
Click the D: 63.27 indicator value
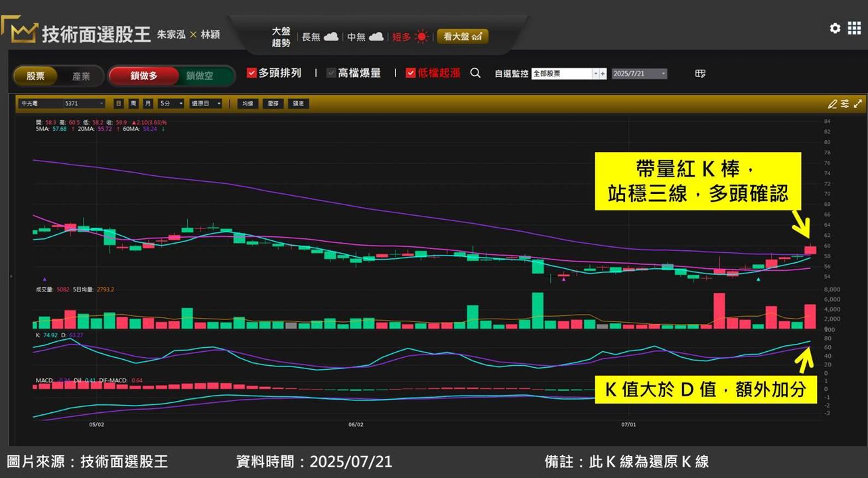pyautogui.click(x=72, y=335)
